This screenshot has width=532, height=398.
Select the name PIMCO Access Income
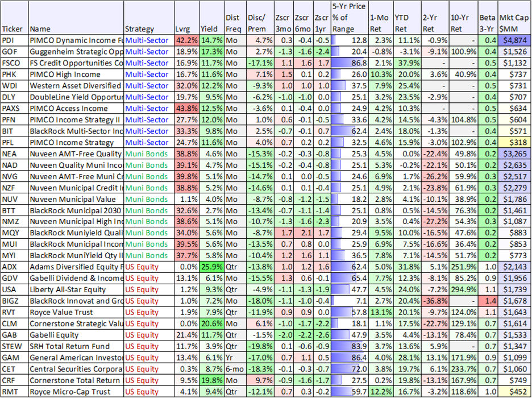(69, 109)
